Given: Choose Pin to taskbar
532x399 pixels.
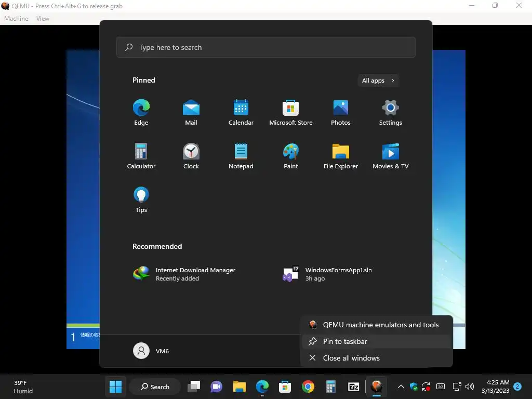Looking at the screenshot, I should point(377,341).
